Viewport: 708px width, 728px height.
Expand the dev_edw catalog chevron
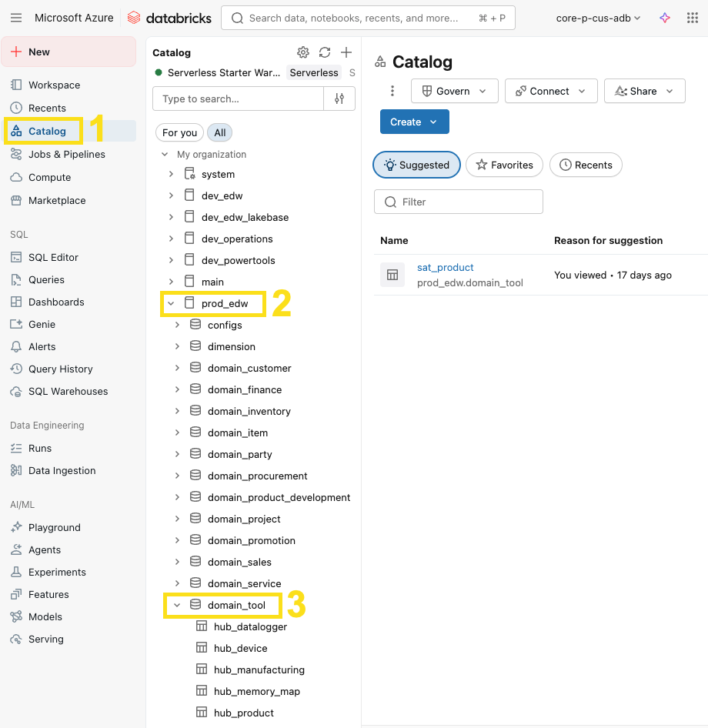click(171, 195)
